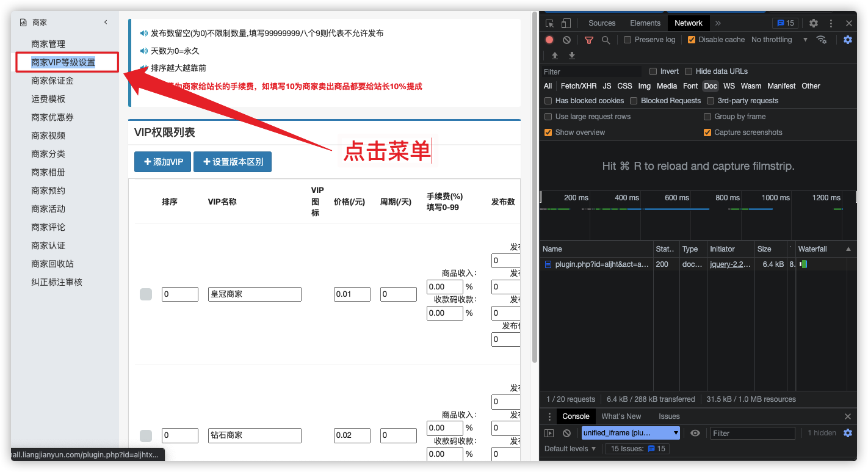
Task: Click the inspect element cursor icon
Action: pos(549,23)
